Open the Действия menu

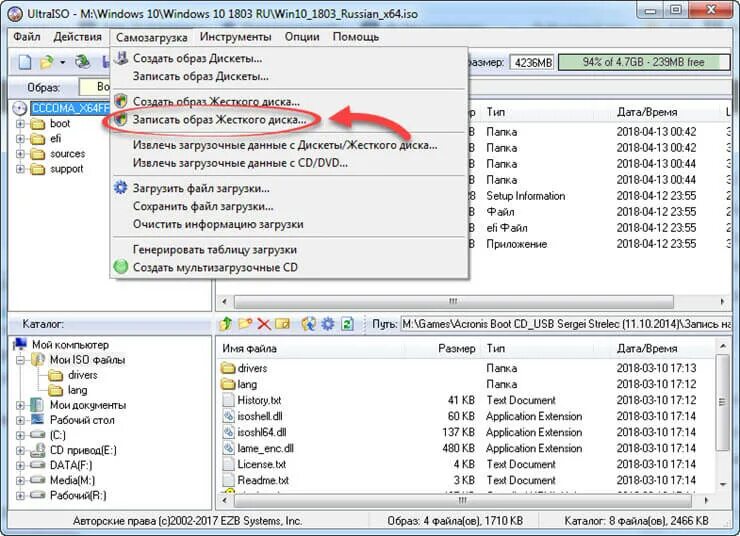click(77, 37)
